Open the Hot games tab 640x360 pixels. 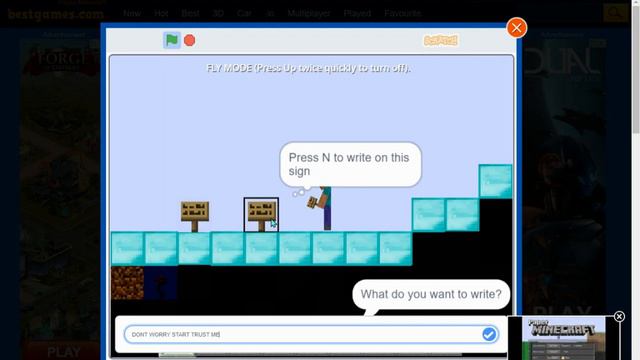click(x=161, y=13)
